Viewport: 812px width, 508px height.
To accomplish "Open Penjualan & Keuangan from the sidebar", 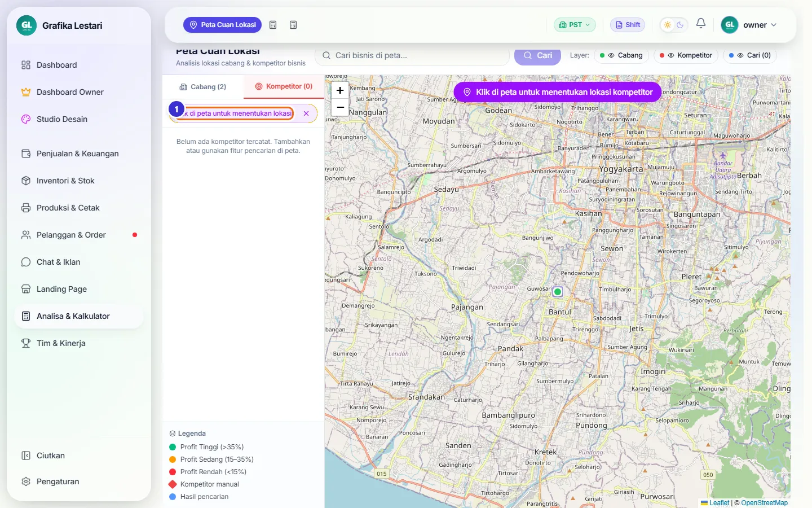I will [x=79, y=154].
